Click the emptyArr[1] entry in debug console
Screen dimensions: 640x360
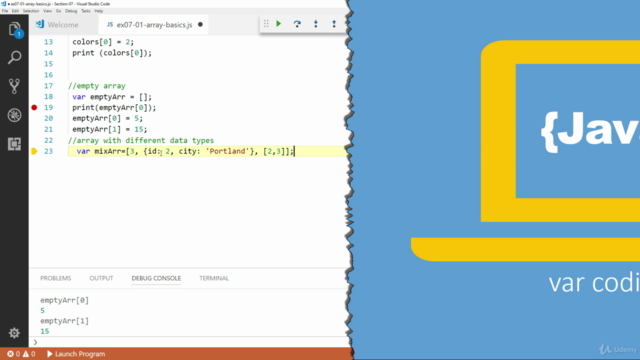click(64, 321)
